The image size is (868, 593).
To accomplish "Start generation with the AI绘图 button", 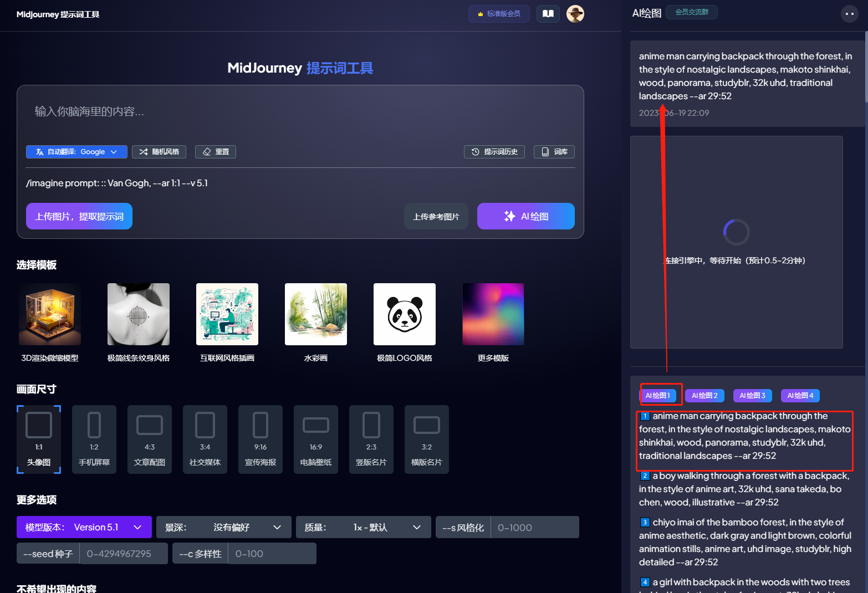I will [x=526, y=216].
